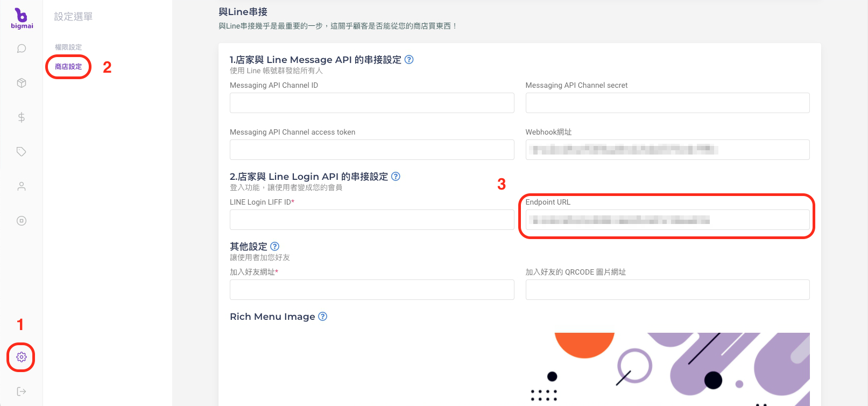Focus the Messaging API Channel ID field
The image size is (868, 406).
click(x=372, y=103)
